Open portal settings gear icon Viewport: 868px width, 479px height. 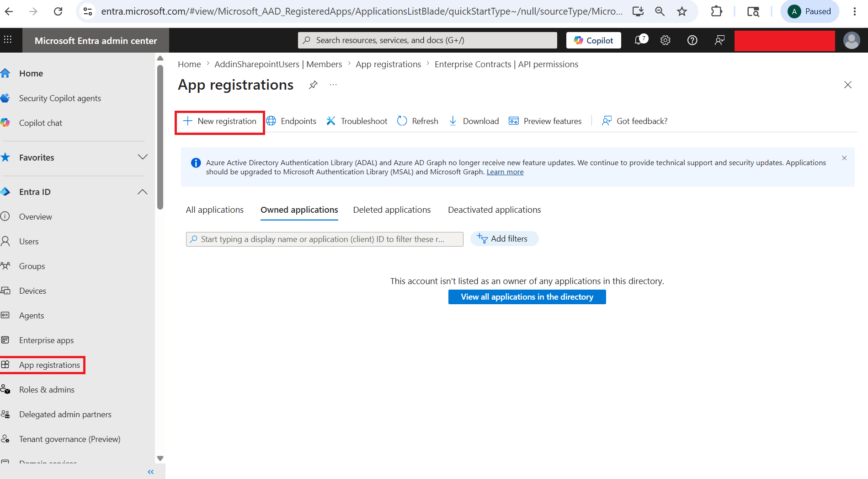tap(666, 40)
